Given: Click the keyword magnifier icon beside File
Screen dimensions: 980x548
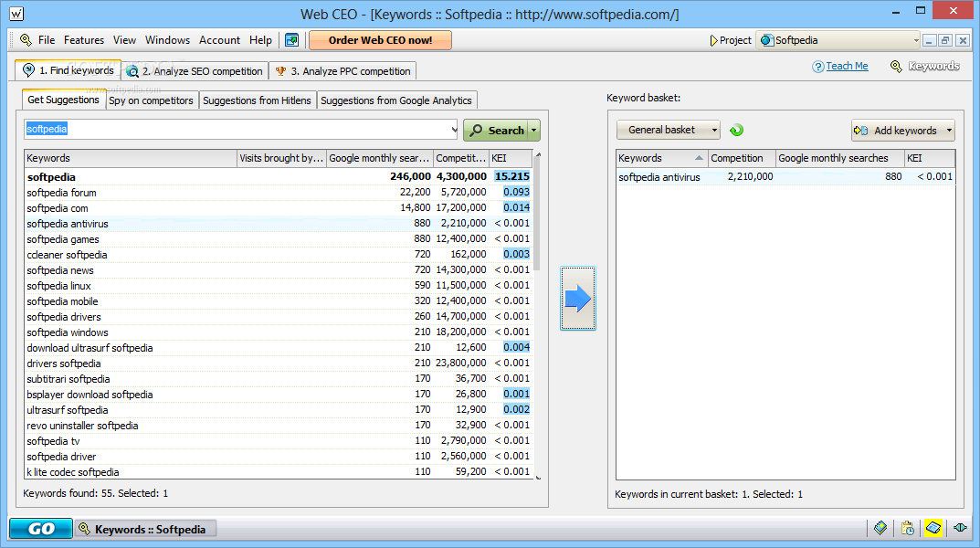Looking at the screenshot, I should [26, 40].
